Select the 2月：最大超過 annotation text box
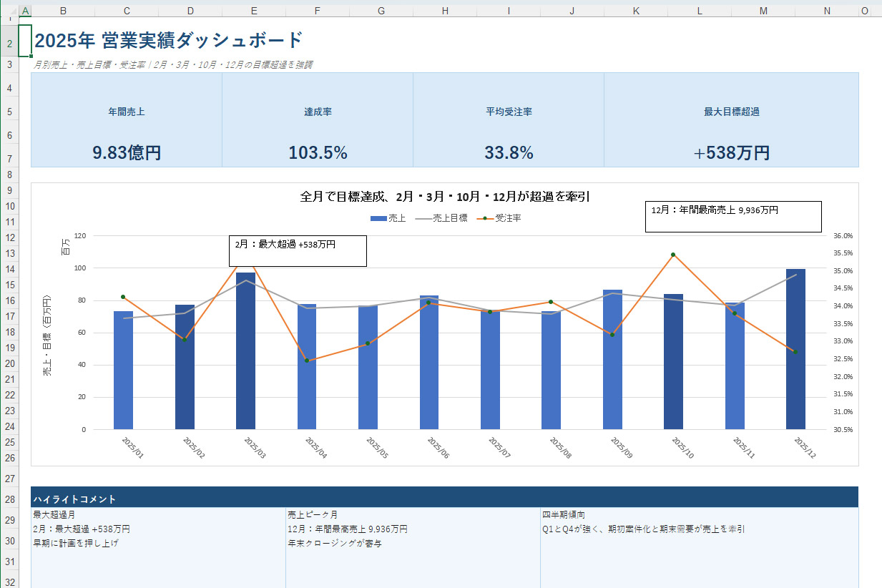Screen dimensions: 882x588 pos(298,251)
